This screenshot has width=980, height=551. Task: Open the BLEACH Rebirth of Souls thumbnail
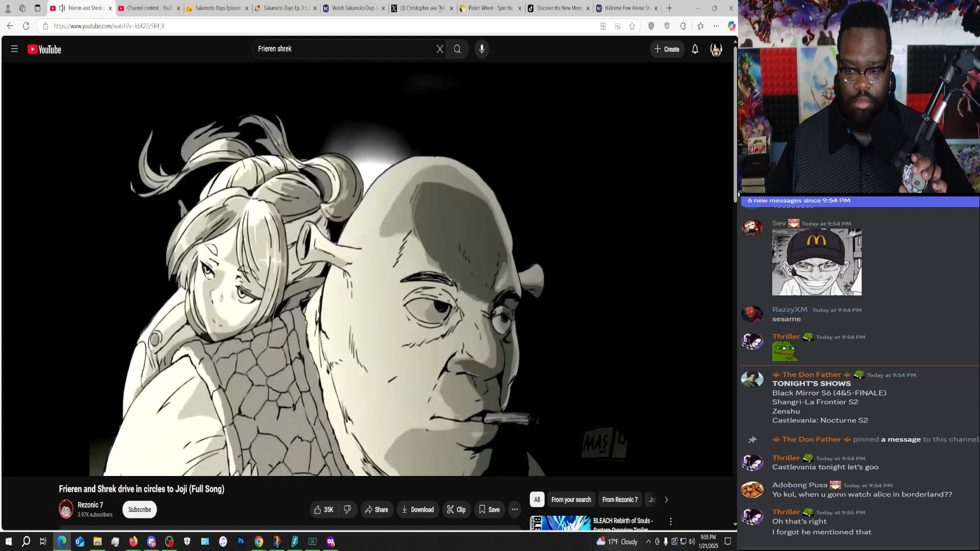coord(560,523)
